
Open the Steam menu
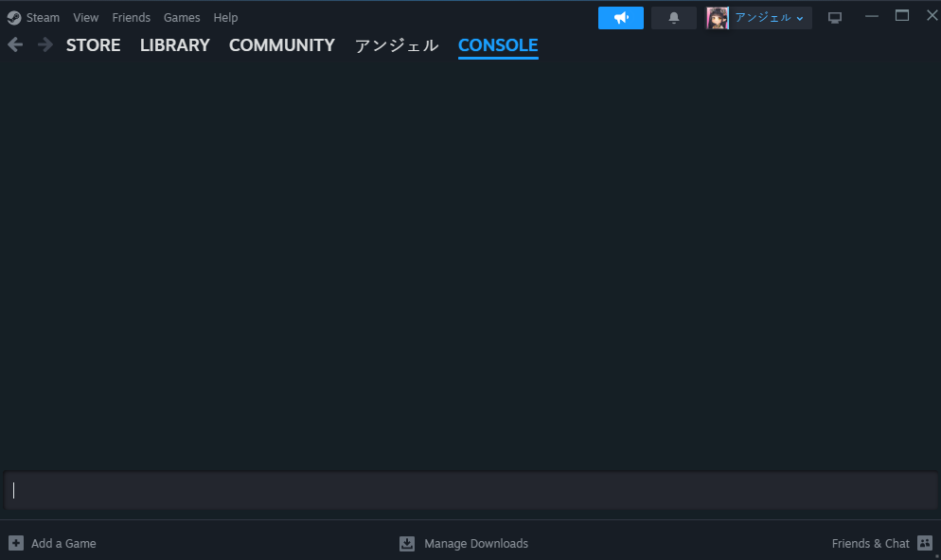(x=43, y=18)
